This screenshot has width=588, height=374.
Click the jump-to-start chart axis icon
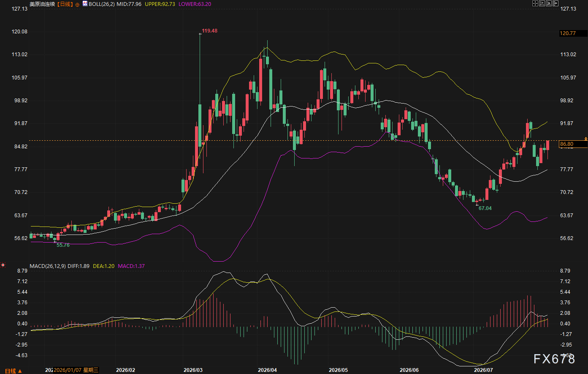coord(542,3)
